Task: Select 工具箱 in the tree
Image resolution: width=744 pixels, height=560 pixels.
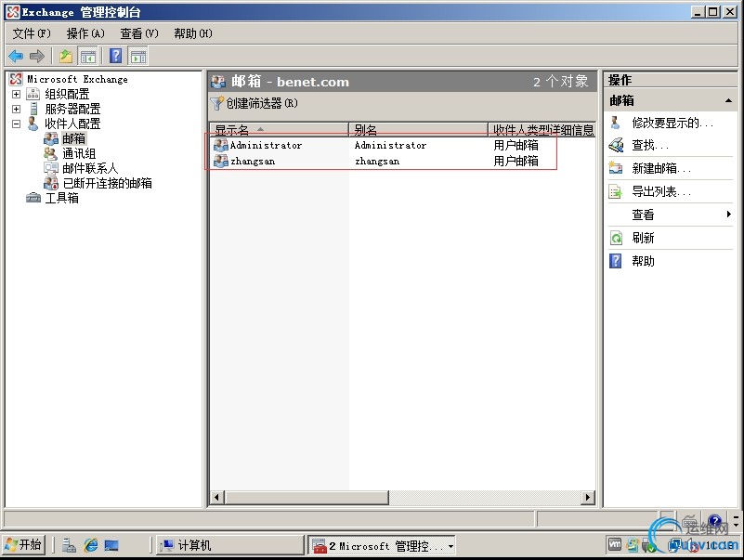Action: [x=61, y=198]
